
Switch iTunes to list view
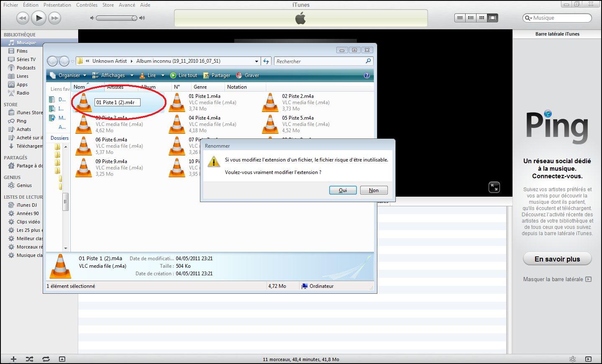click(460, 18)
